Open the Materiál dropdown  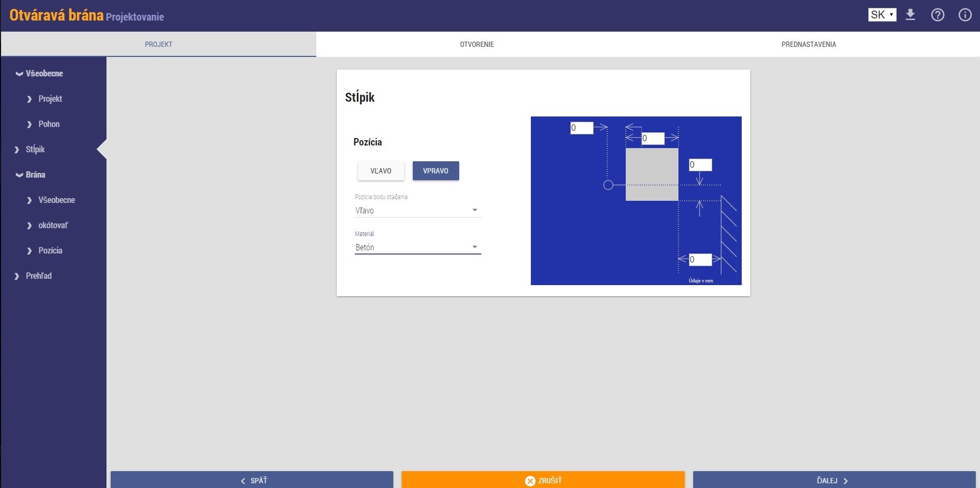(x=417, y=247)
